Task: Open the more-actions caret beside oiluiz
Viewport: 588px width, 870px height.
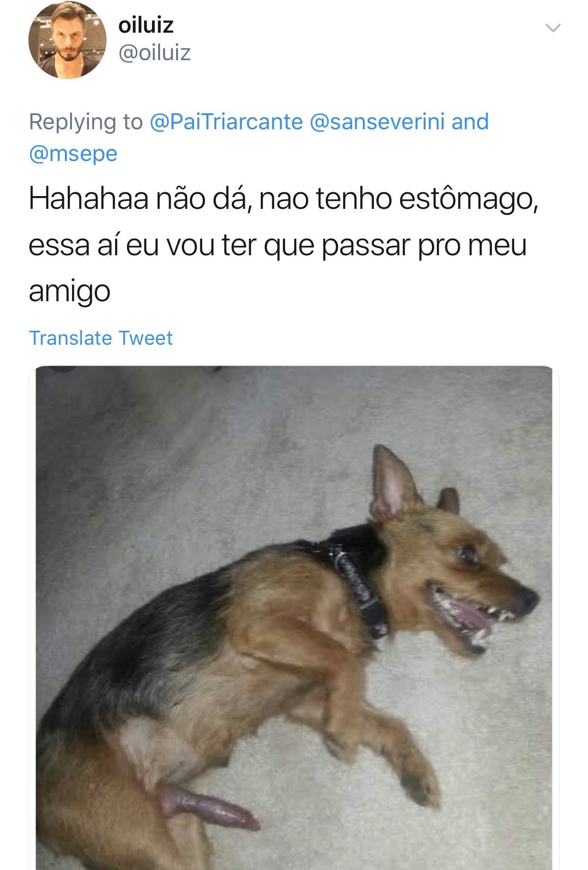Action: [553, 28]
